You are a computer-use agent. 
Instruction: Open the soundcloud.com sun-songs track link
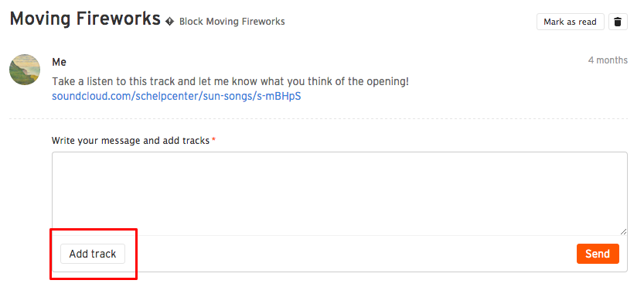point(176,96)
